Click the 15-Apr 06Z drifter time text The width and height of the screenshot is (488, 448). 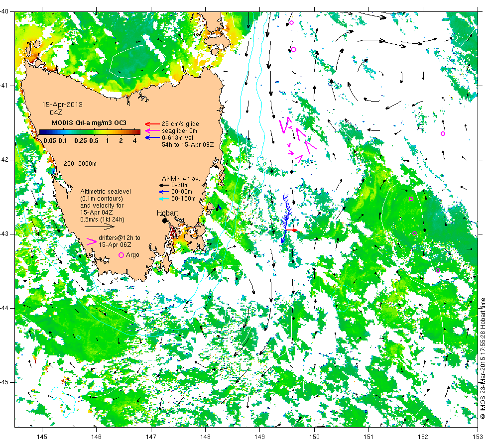coord(115,245)
